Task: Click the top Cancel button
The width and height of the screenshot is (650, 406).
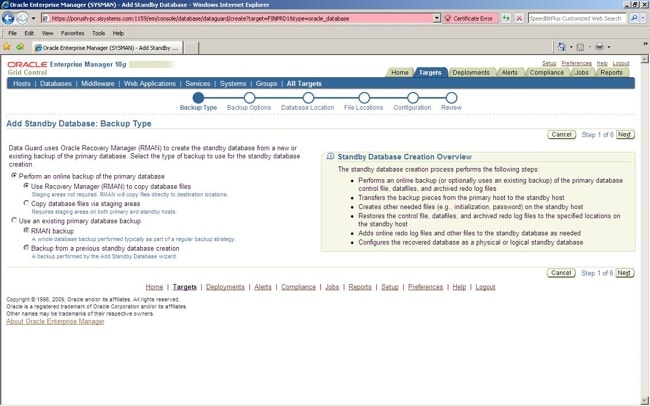Action: tap(561, 134)
